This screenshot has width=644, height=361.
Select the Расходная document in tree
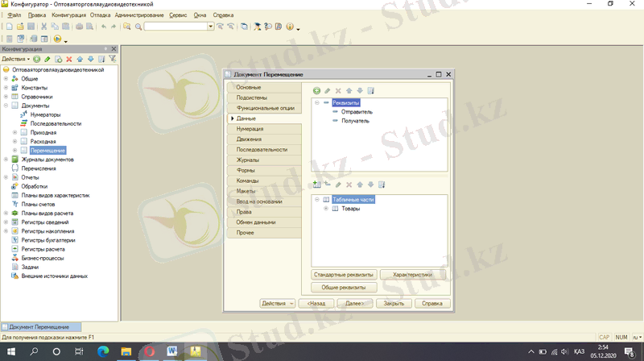tap(43, 141)
